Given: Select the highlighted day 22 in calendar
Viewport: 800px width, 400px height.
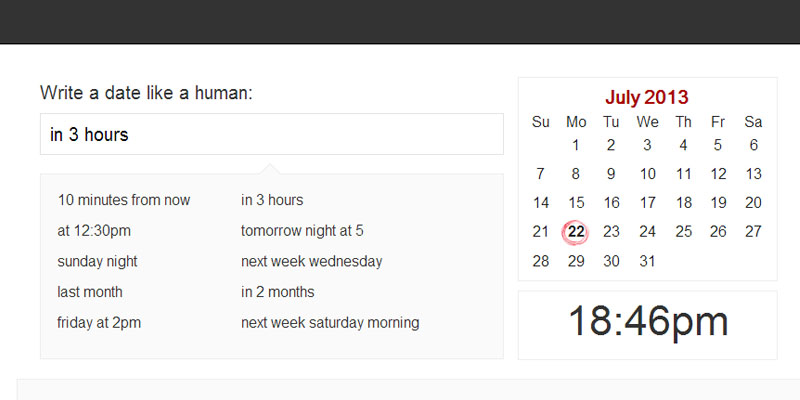Looking at the screenshot, I should pyautogui.click(x=576, y=232).
